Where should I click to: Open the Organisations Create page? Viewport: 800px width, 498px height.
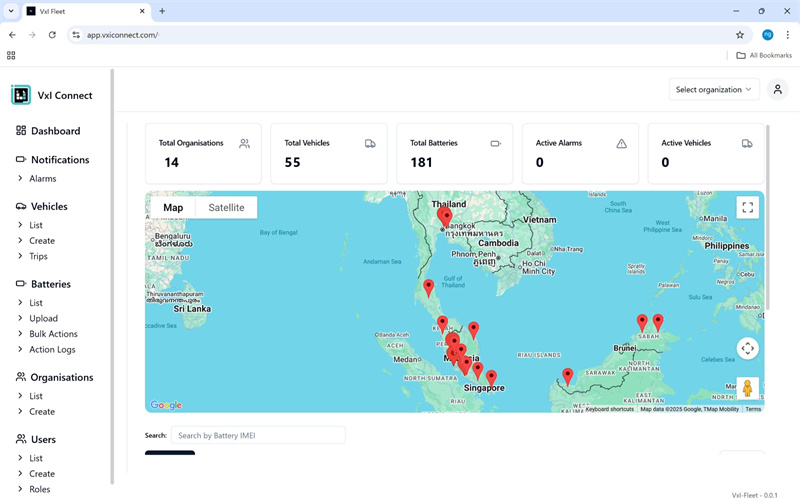click(x=42, y=411)
